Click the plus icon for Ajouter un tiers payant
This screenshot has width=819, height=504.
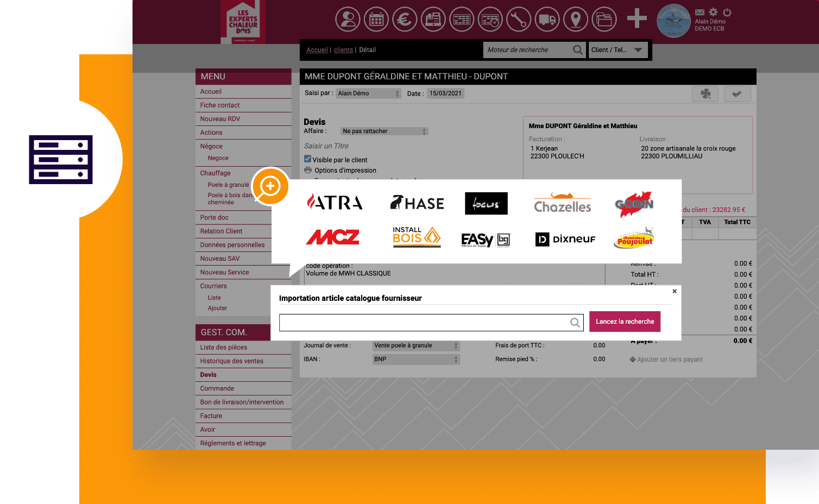(x=633, y=360)
